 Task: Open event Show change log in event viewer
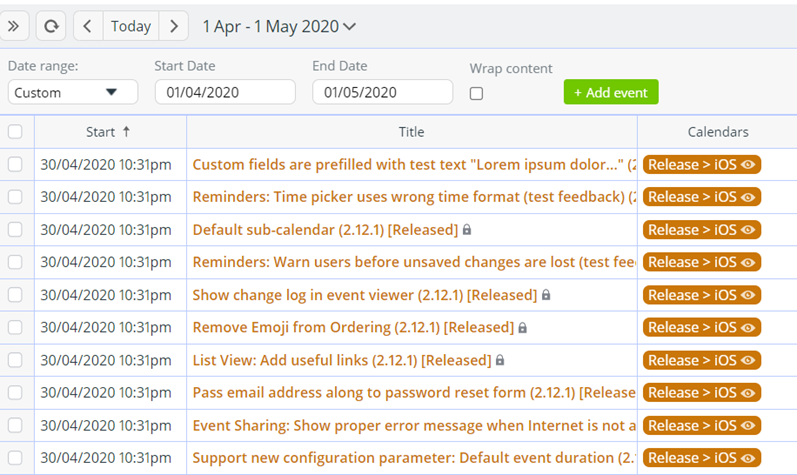(x=364, y=295)
